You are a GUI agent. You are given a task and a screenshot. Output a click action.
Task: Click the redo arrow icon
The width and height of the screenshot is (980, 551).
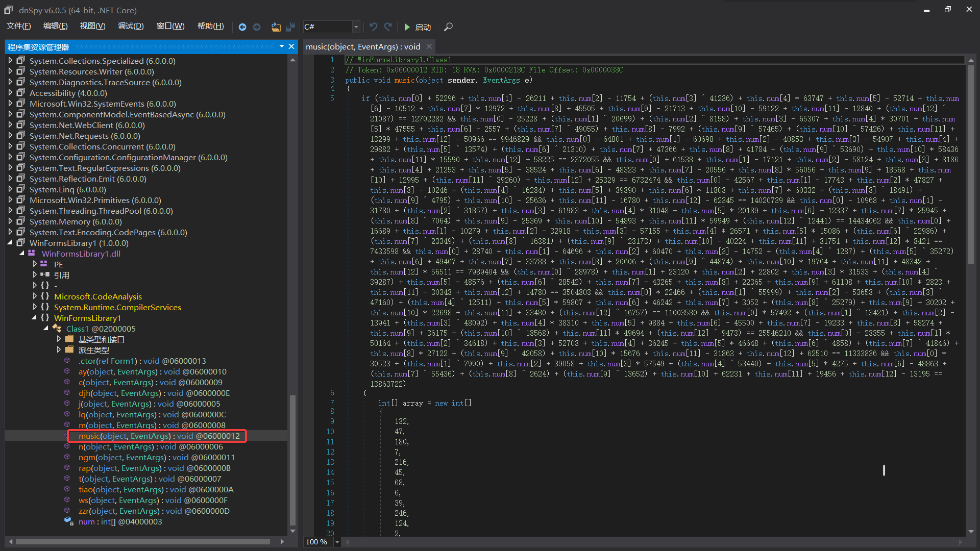[388, 27]
